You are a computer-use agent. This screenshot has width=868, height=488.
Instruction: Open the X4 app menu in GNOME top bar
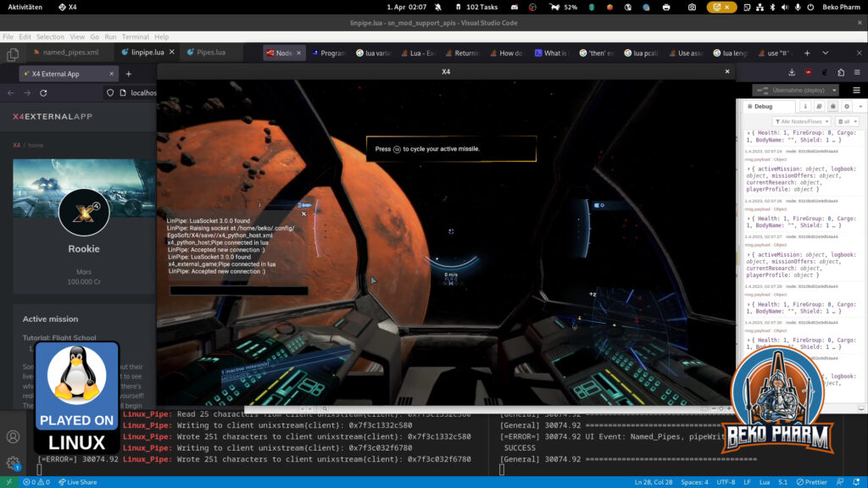click(x=68, y=7)
